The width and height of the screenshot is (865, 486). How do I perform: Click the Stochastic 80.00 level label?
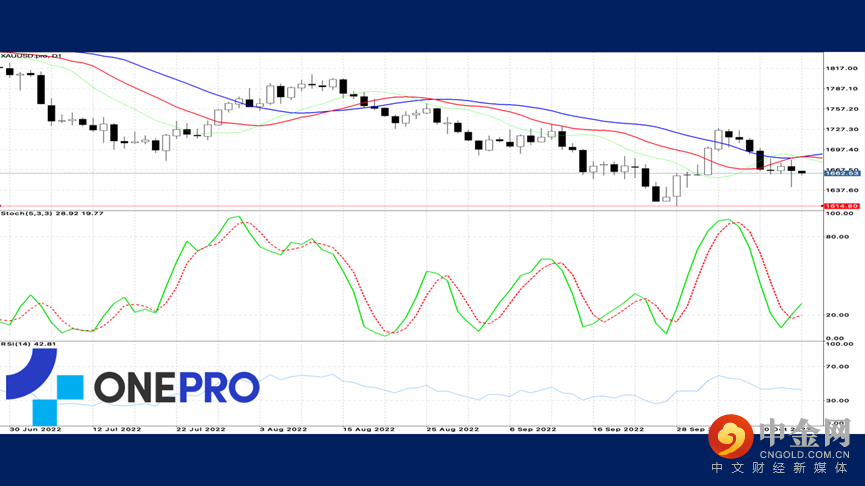pyautogui.click(x=837, y=237)
